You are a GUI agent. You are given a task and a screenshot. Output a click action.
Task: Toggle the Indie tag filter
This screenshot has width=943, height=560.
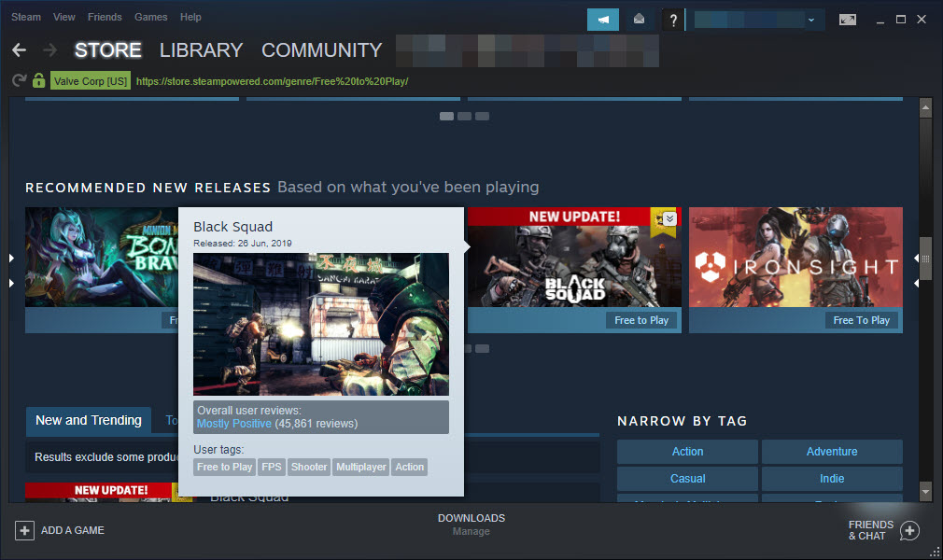(x=831, y=478)
